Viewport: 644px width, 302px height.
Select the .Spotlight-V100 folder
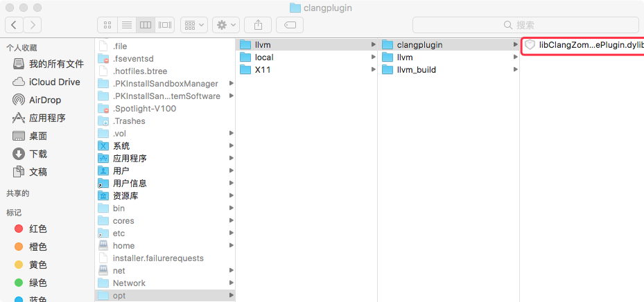click(x=165, y=108)
